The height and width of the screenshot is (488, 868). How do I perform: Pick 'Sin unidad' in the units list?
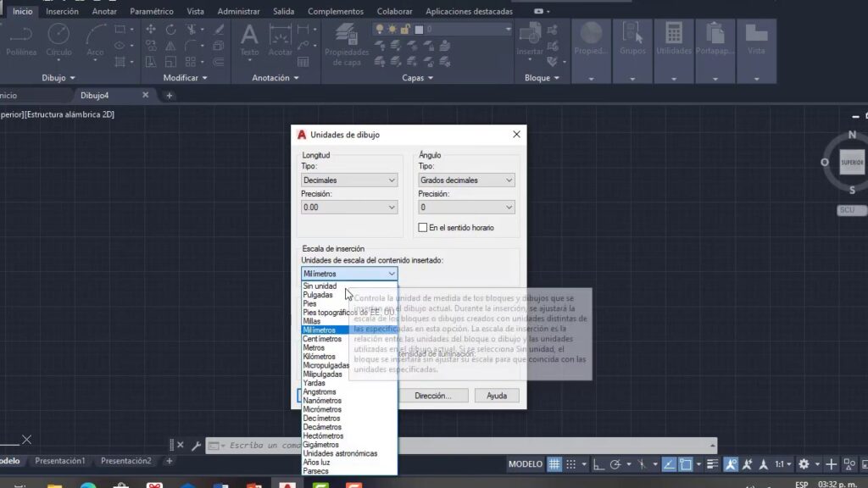pyautogui.click(x=320, y=286)
